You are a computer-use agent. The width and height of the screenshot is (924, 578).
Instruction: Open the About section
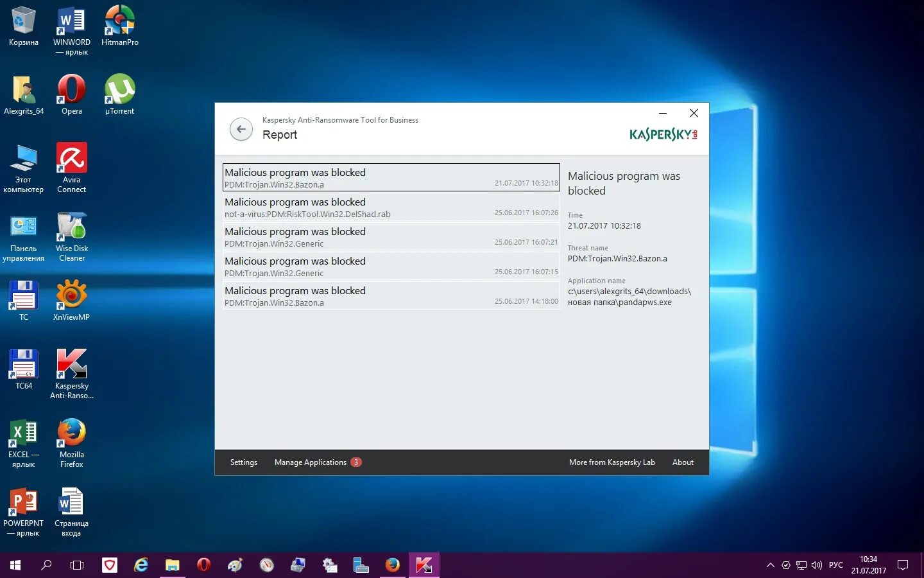(683, 462)
